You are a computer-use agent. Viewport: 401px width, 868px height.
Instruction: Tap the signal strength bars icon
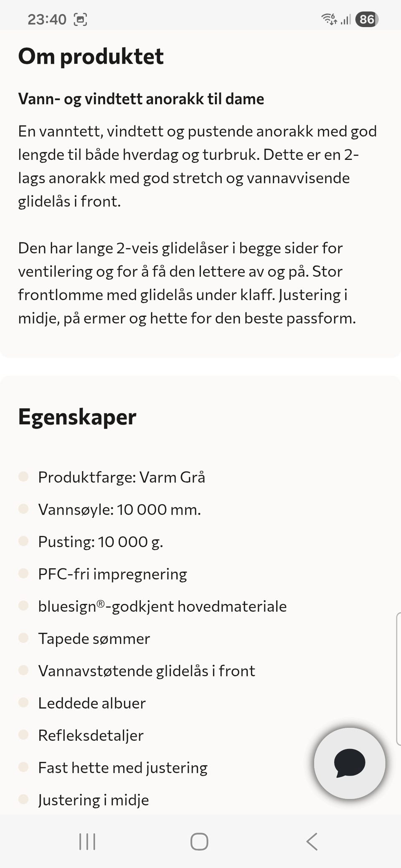coord(345,19)
